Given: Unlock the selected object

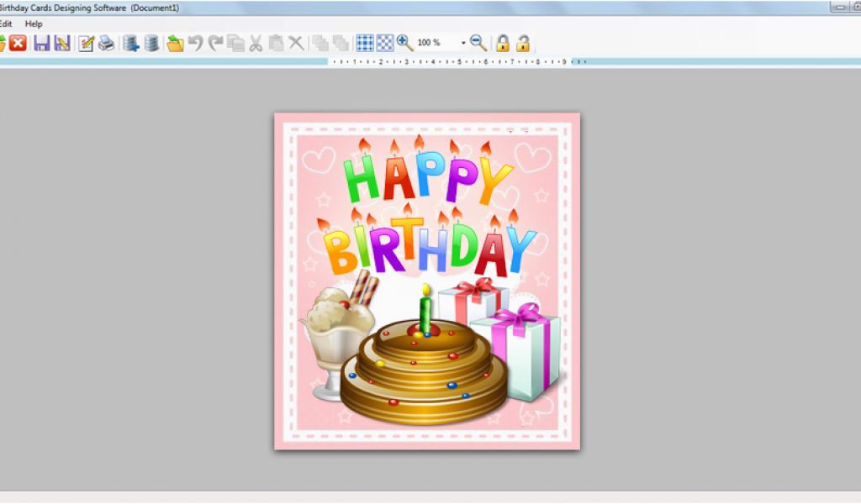Looking at the screenshot, I should [x=523, y=43].
